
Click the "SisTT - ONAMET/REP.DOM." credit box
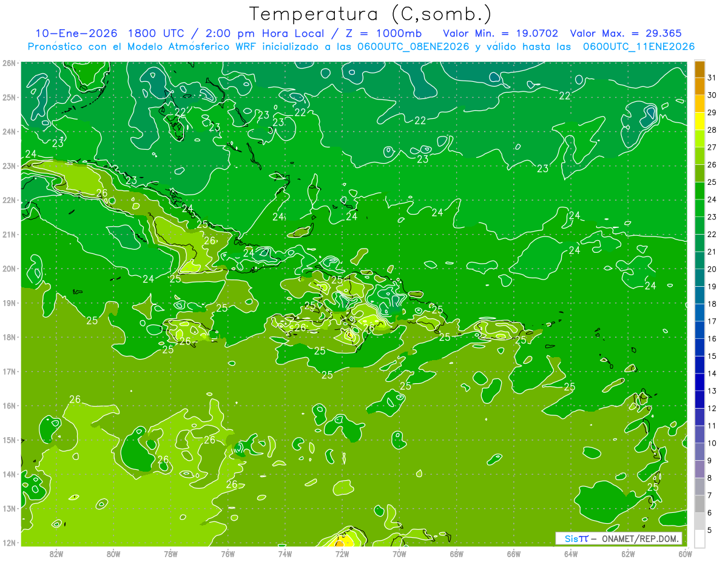[619, 538]
